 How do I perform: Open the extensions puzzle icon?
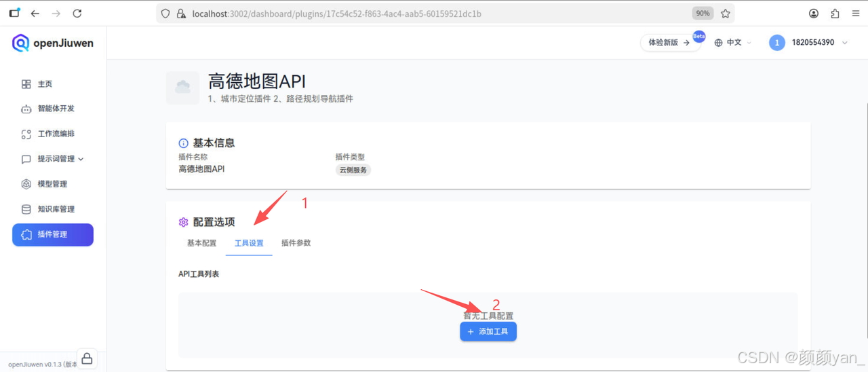(x=835, y=14)
